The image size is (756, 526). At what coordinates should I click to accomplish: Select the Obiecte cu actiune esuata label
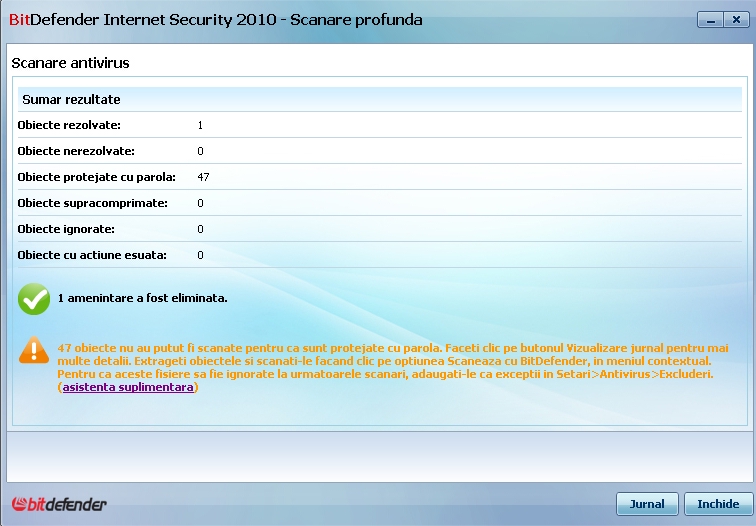click(x=92, y=256)
